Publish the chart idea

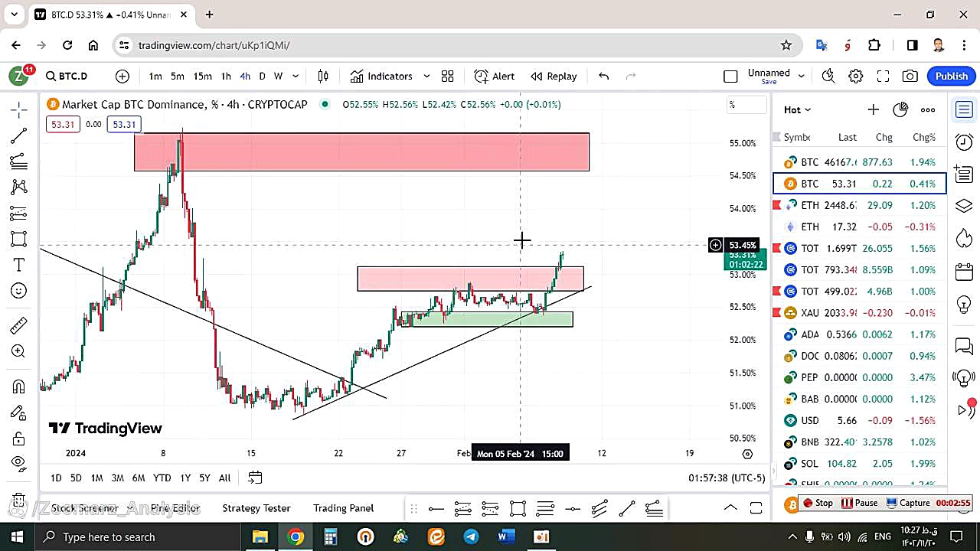click(952, 76)
